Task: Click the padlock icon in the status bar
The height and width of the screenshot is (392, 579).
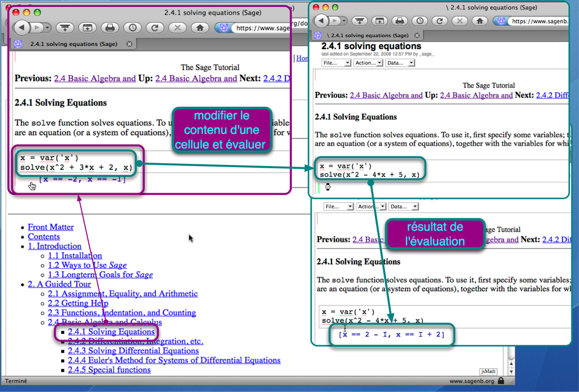Action: (x=501, y=381)
